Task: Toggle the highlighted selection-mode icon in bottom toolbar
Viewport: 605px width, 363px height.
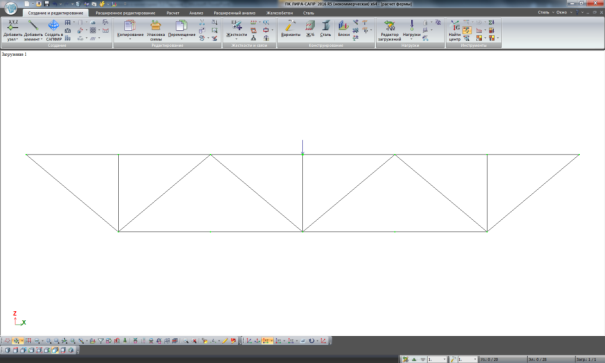Action: pos(17,341)
